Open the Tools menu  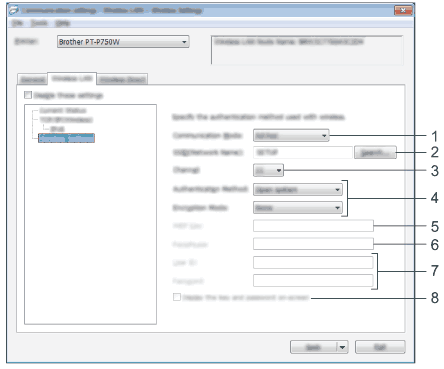[39, 23]
